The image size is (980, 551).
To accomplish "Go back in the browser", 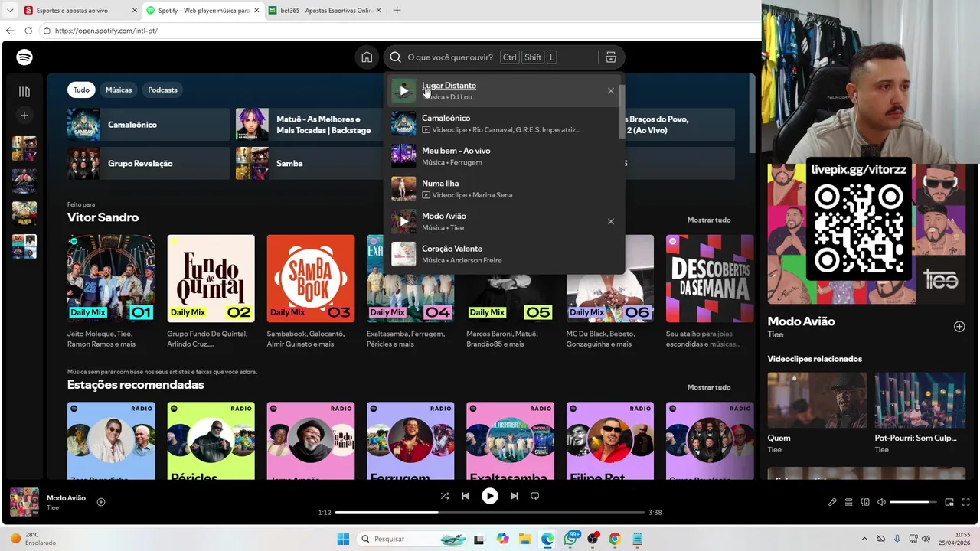I will [10, 31].
